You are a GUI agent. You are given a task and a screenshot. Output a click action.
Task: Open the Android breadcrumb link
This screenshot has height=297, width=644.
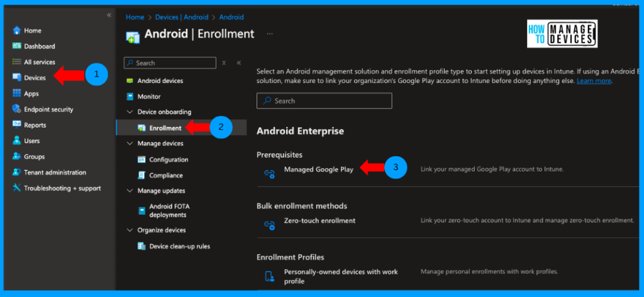click(x=231, y=17)
